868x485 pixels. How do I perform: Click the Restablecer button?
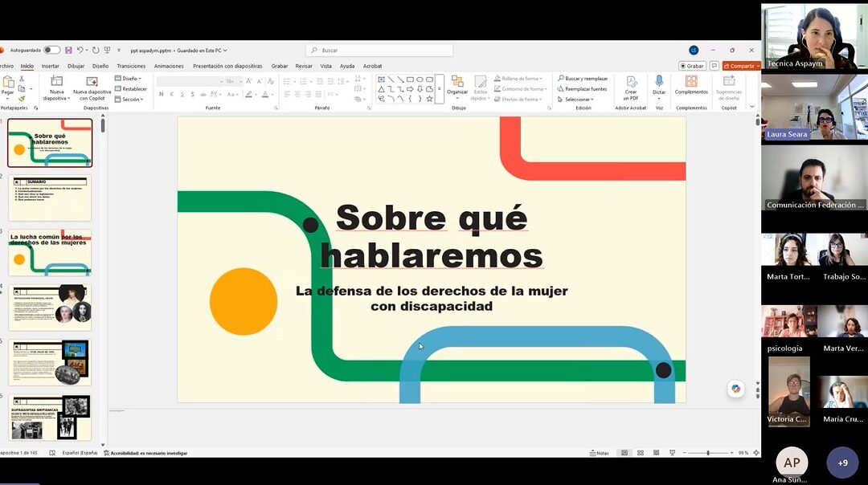pos(131,88)
